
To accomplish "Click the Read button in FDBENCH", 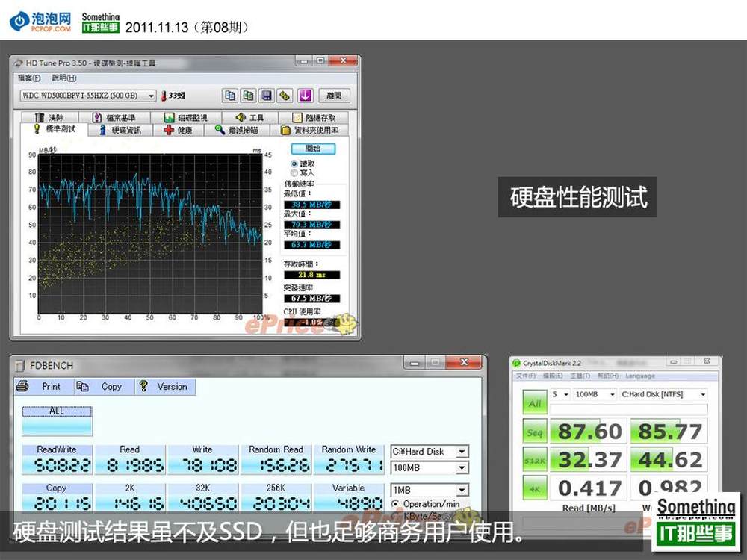I will tap(129, 459).
